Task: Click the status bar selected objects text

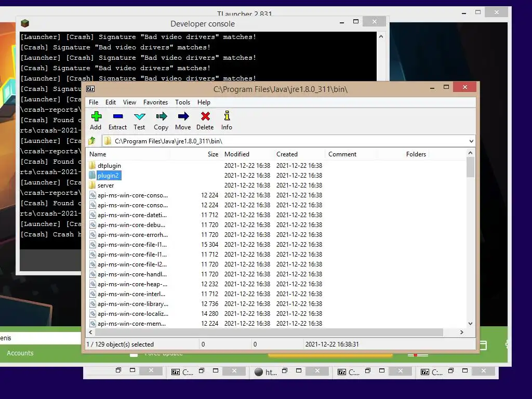Action: tap(120, 344)
